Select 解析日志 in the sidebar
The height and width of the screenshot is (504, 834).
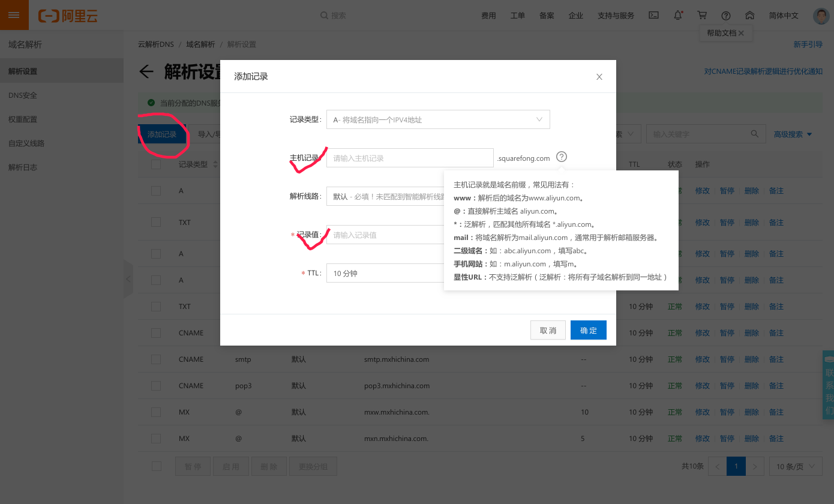[23, 167]
